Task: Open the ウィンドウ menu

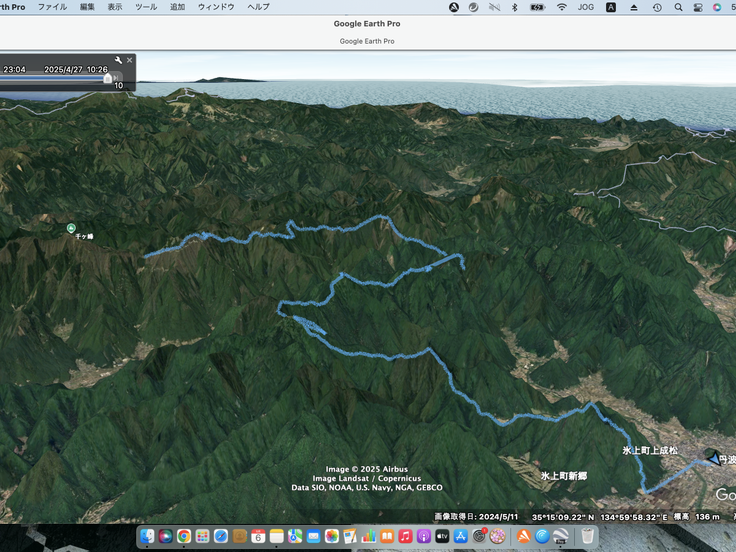Action: click(x=216, y=7)
